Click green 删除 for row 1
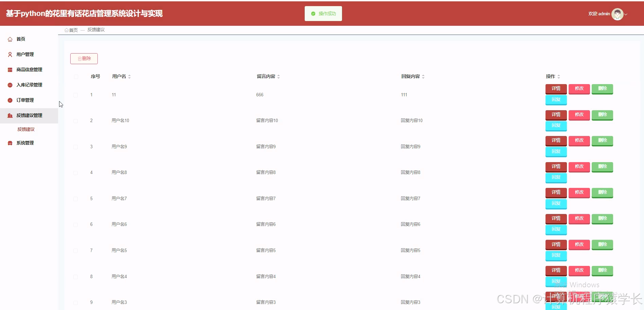This screenshot has width=644, height=310. click(x=602, y=89)
